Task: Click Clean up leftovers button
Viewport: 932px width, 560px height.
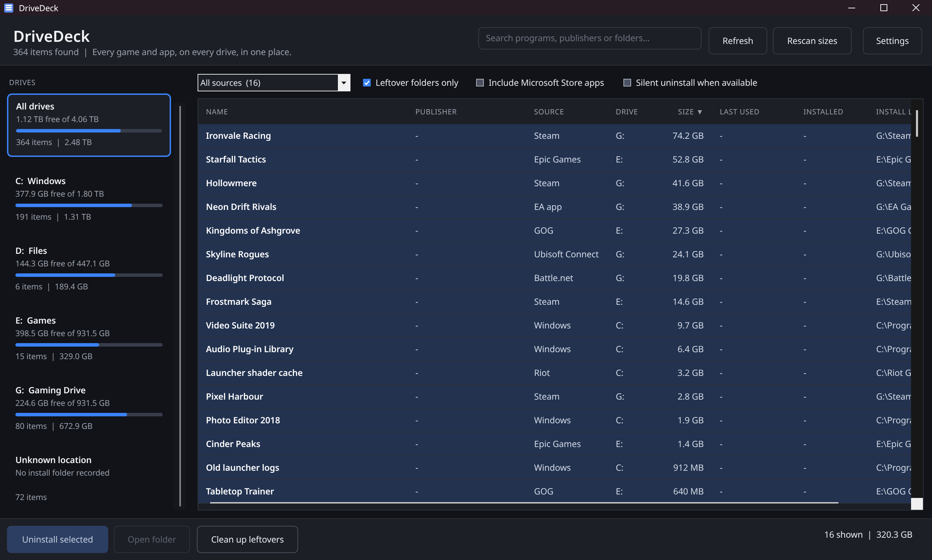Action: tap(247, 539)
